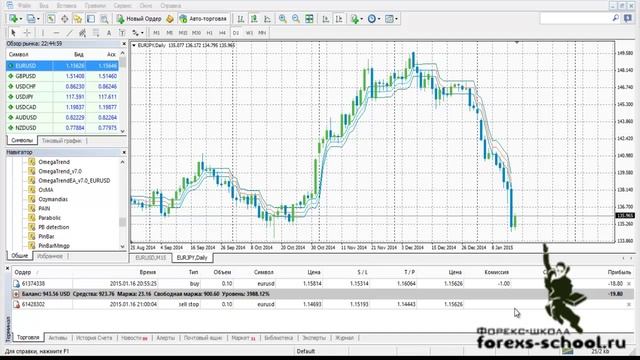Select the text 'A' drawing tool
The width and height of the screenshot is (640, 360).
pos(109,33)
